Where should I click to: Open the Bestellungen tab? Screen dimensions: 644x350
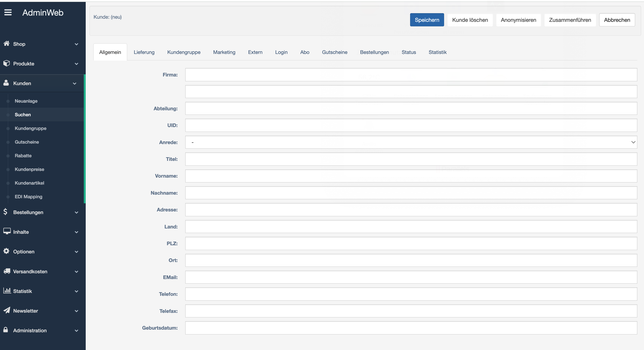click(374, 52)
